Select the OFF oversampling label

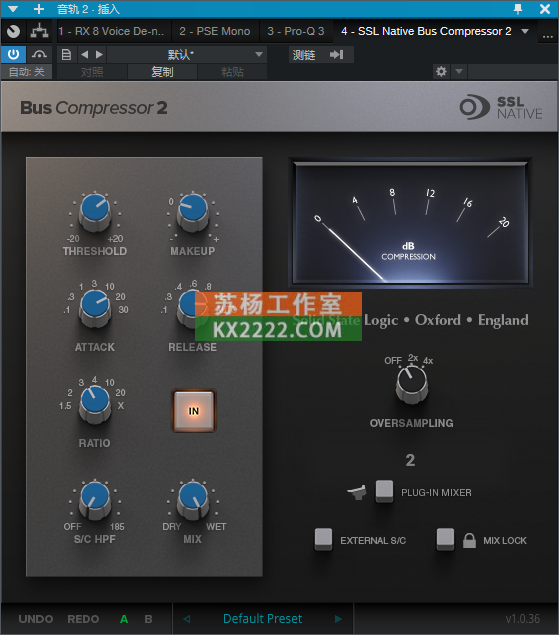pos(393,360)
